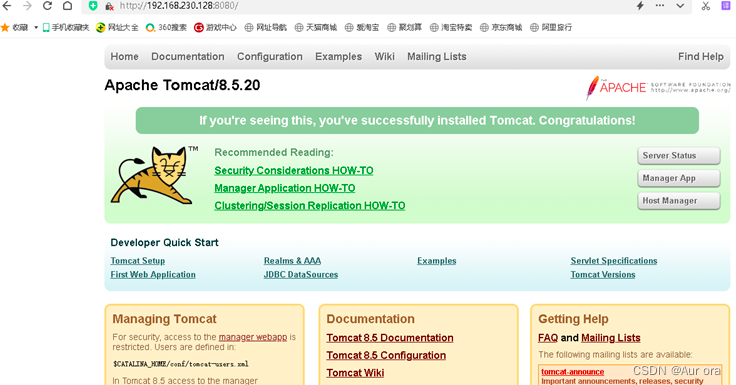Click the Tomcat cat logo

click(154, 175)
